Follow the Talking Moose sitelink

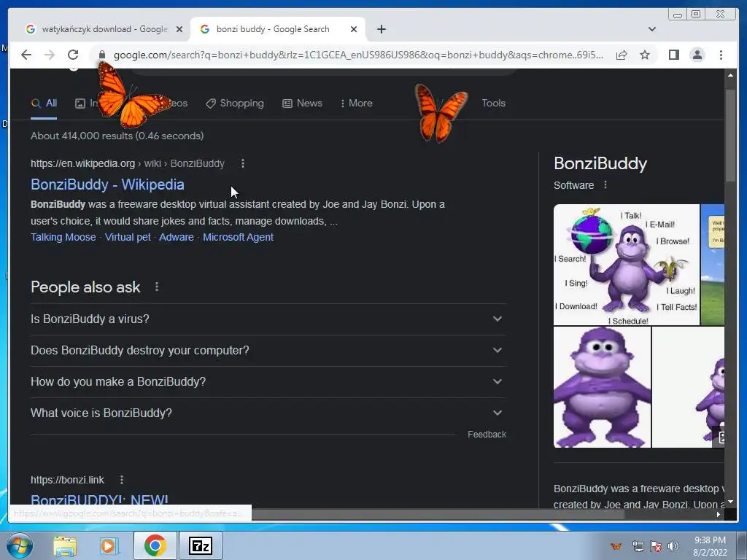tap(63, 237)
